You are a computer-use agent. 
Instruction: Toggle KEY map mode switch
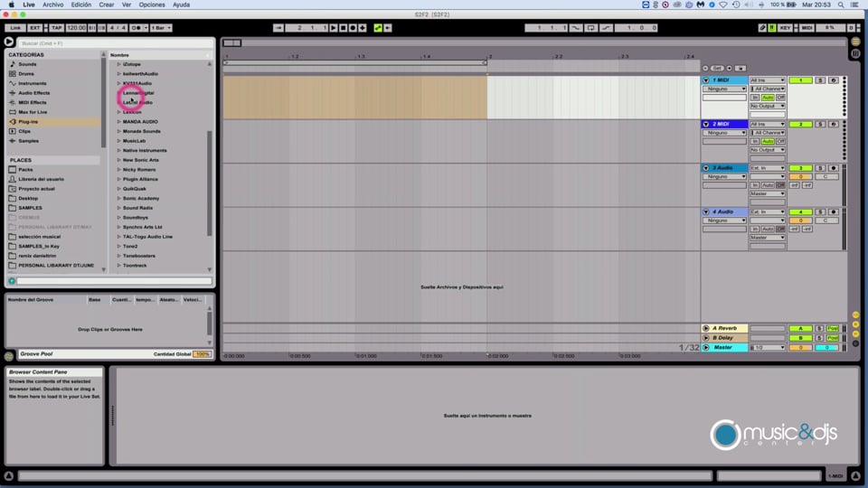pyautogui.click(x=785, y=28)
